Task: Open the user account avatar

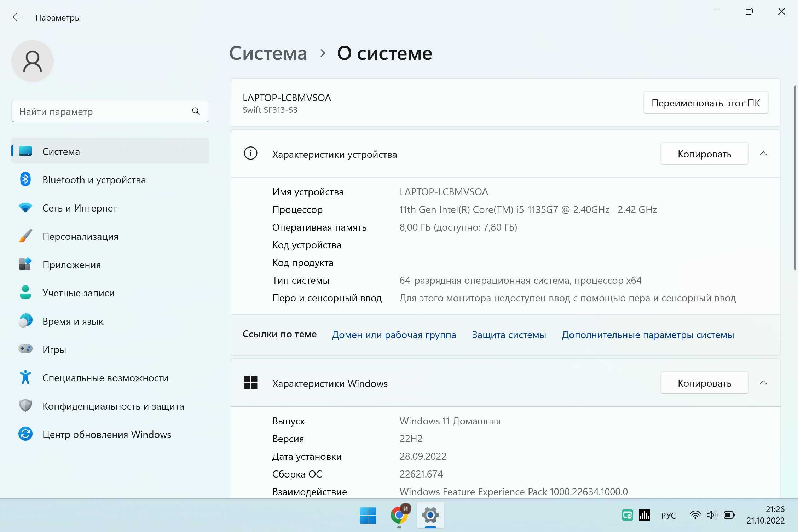Action: 33,61
